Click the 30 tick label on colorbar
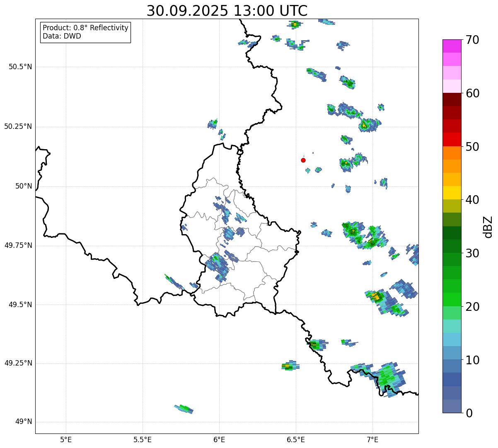The width and height of the screenshot is (498, 448). (x=473, y=253)
